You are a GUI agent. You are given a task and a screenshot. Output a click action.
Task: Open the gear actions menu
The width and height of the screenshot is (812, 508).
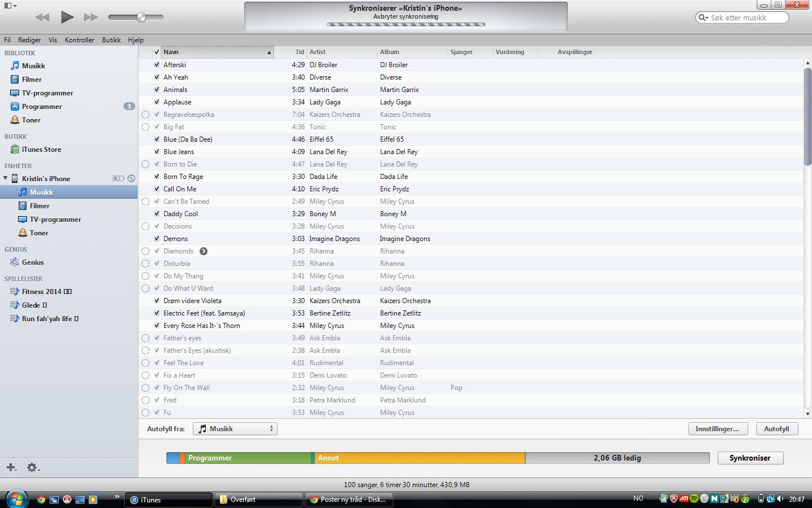pyautogui.click(x=33, y=467)
